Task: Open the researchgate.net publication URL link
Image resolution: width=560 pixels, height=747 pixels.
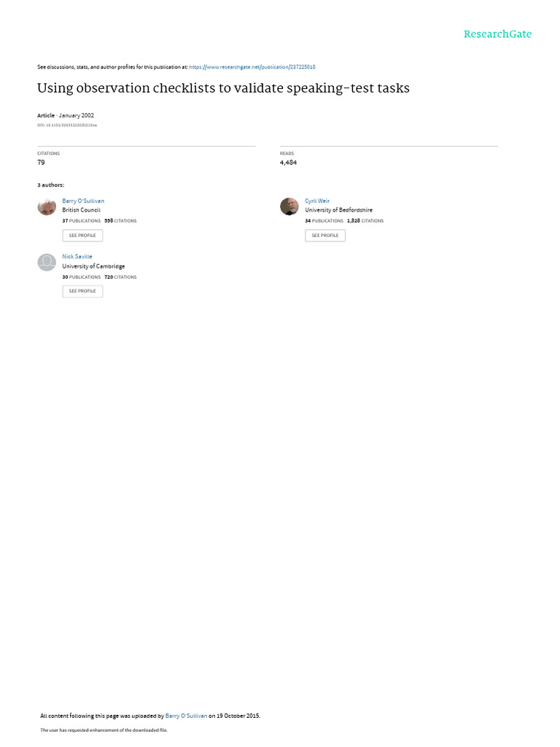Action: [252, 67]
